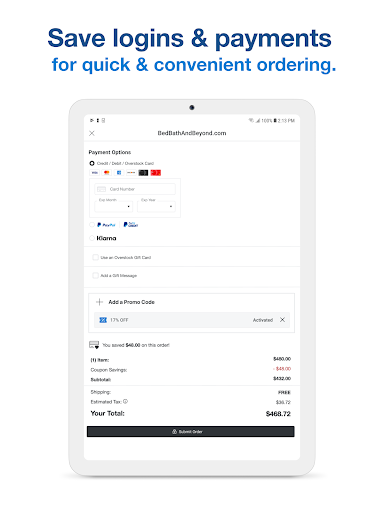Select the Credit / Debit / Overstock Card radio option
384x512 pixels.
[92, 163]
